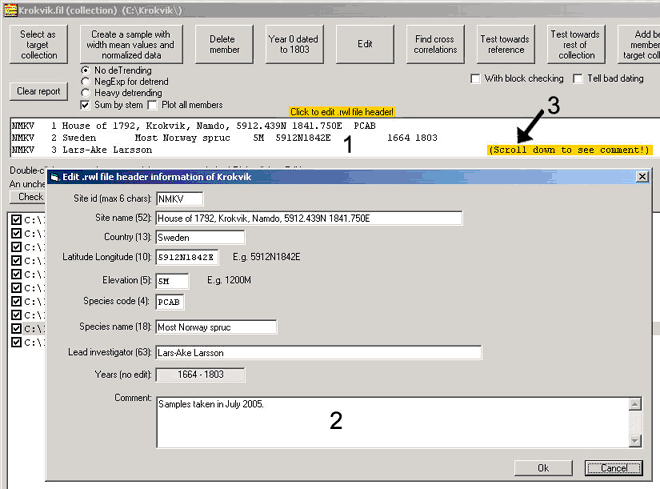Click the Edit button in the toolbar
This screenshot has width=660, height=489.
[x=365, y=45]
